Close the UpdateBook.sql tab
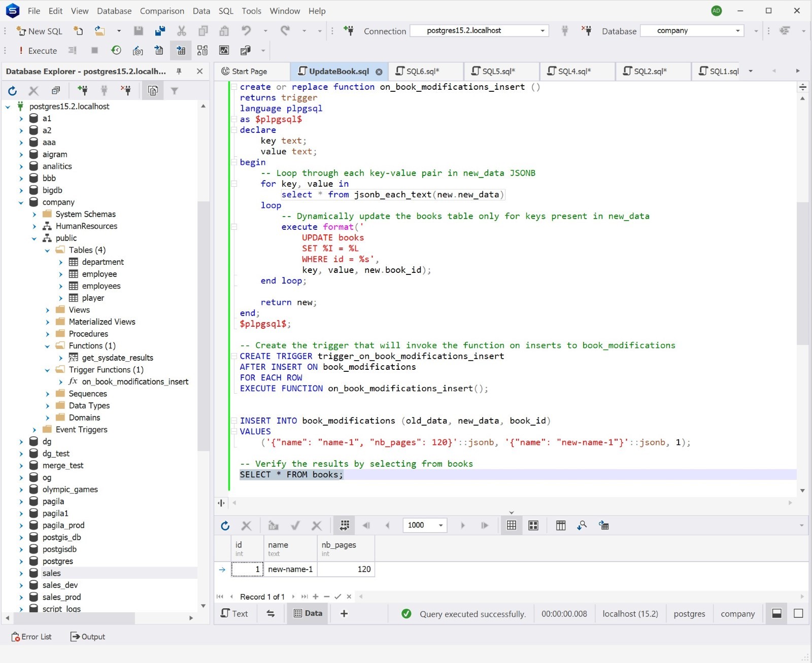This screenshot has width=812, height=663. click(379, 72)
